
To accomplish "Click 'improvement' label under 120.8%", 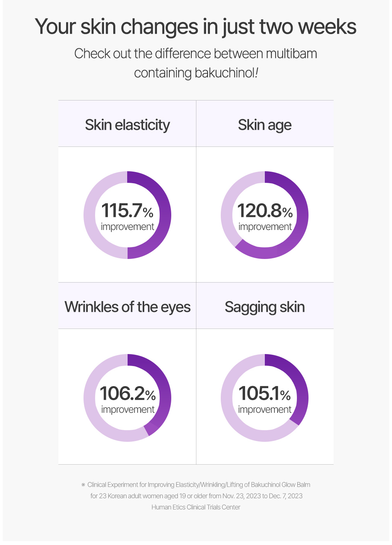I will pyautogui.click(x=265, y=227).
